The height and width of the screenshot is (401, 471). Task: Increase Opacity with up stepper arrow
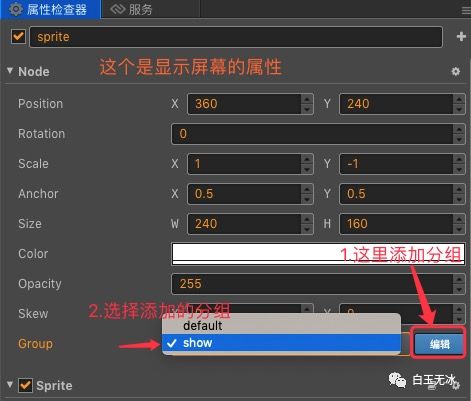pyautogui.click(x=459, y=279)
